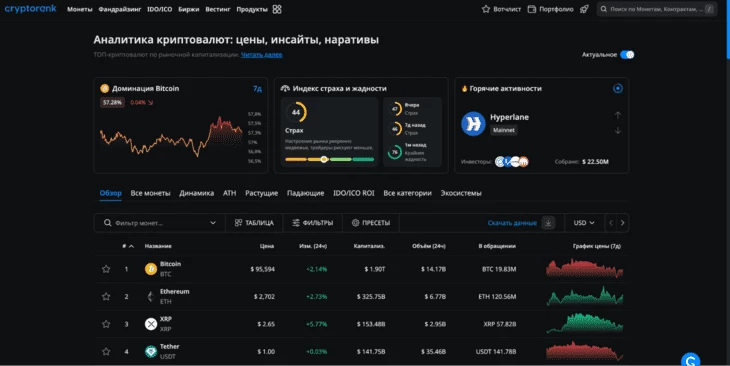
Task: Open the Монеты menu
Action: coord(80,9)
